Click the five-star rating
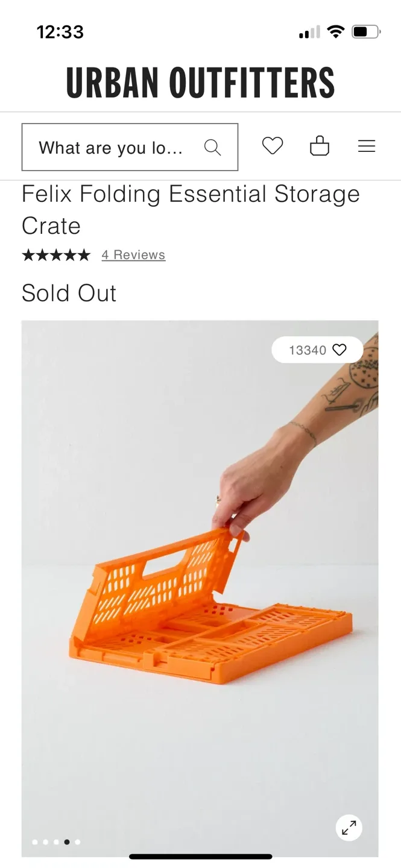 (56, 255)
